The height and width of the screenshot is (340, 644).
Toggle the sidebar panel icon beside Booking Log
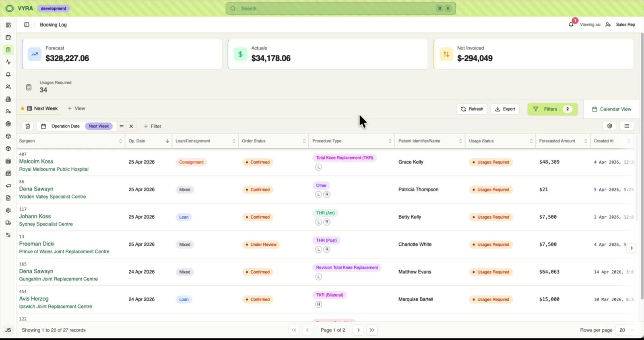pos(27,25)
